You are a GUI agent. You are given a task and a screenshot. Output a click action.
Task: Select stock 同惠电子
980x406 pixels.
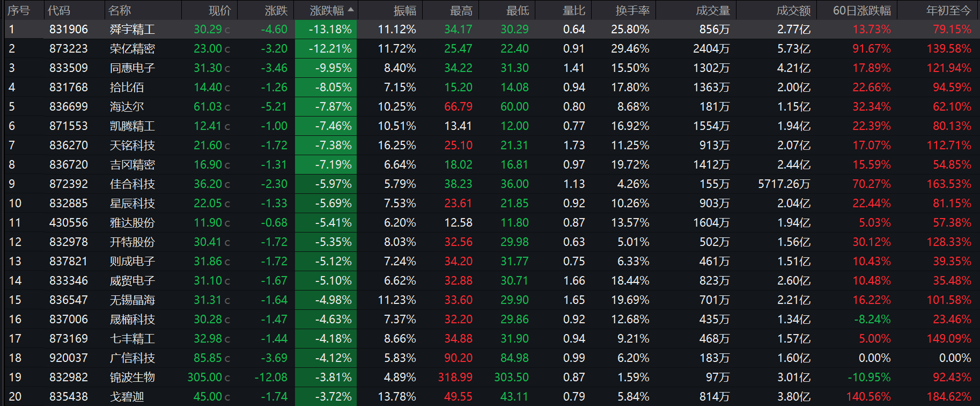132,68
